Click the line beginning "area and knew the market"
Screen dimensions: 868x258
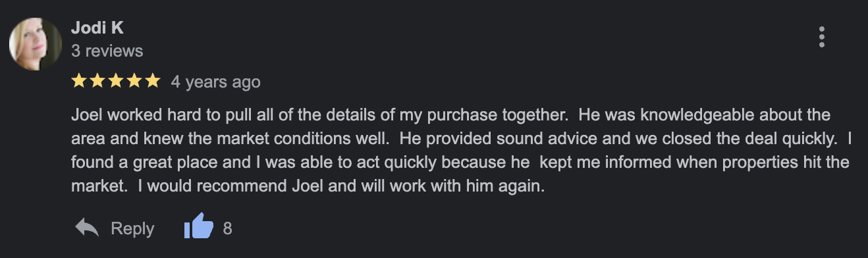pyautogui.click(x=458, y=139)
